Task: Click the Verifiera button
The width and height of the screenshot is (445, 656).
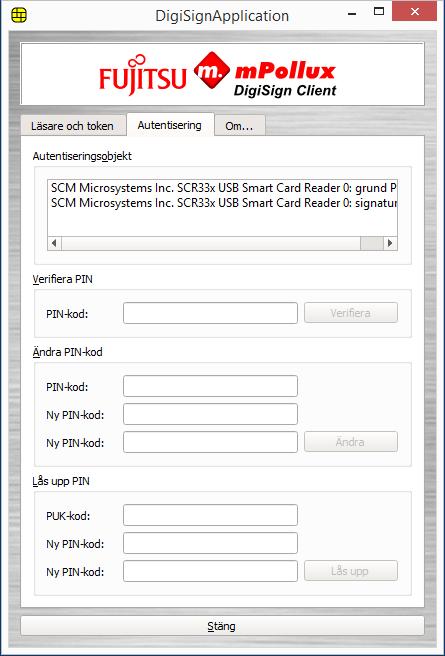Action: point(351,313)
